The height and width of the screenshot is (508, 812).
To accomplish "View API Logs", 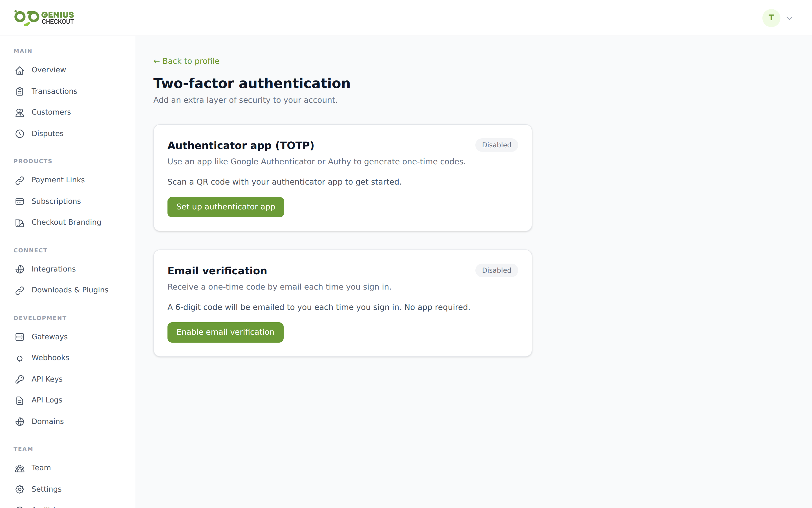I will (47, 400).
